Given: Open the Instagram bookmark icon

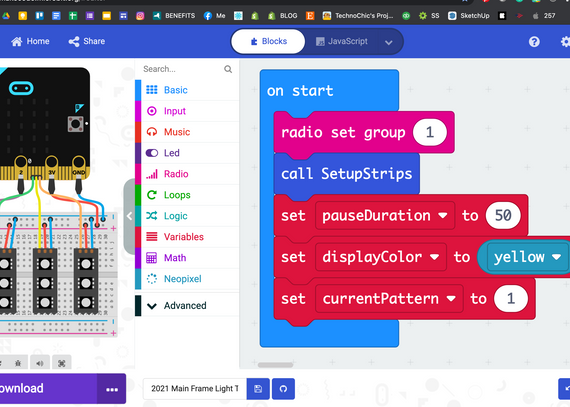Looking at the screenshot, I should click(140, 16).
